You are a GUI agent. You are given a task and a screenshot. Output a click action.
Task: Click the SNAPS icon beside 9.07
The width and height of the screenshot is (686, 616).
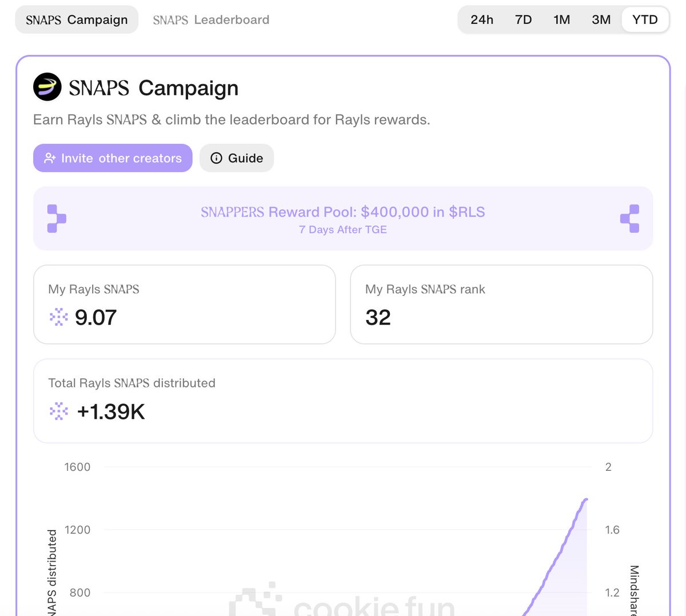pos(58,317)
